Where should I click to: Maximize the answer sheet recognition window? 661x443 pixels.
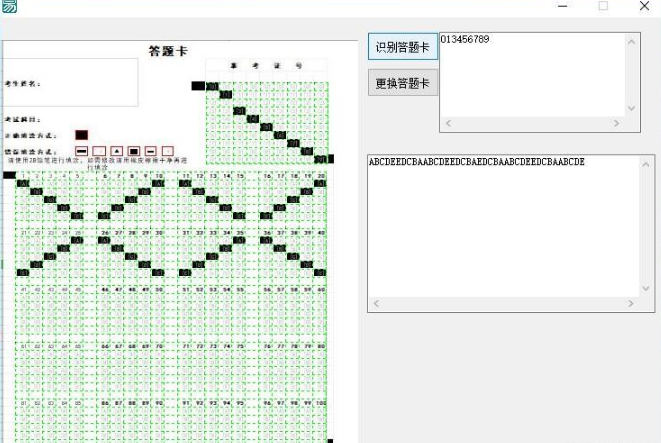point(603,6)
